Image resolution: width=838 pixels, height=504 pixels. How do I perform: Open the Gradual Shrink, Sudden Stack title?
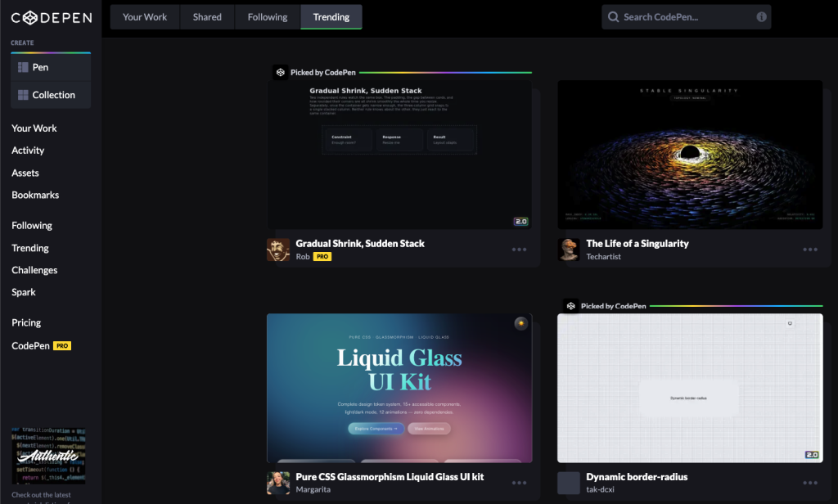(360, 244)
